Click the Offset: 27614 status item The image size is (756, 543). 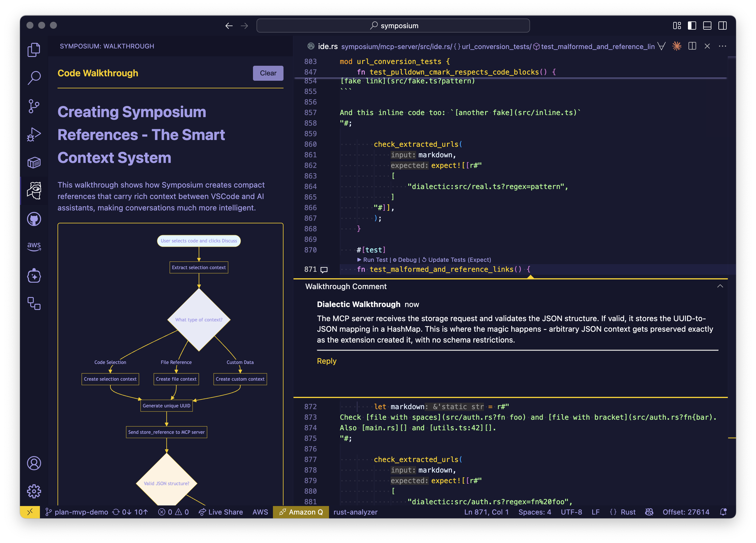(686, 512)
